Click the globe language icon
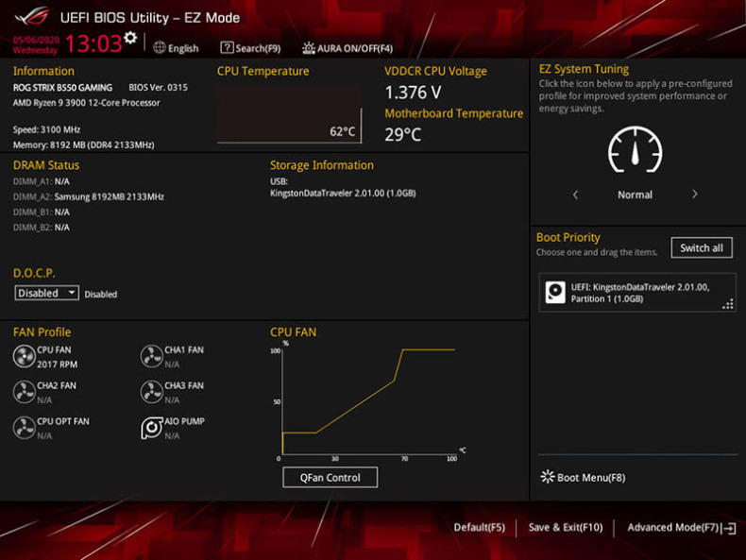The height and width of the screenshot is (560, 746). click(x=160, y=47)
